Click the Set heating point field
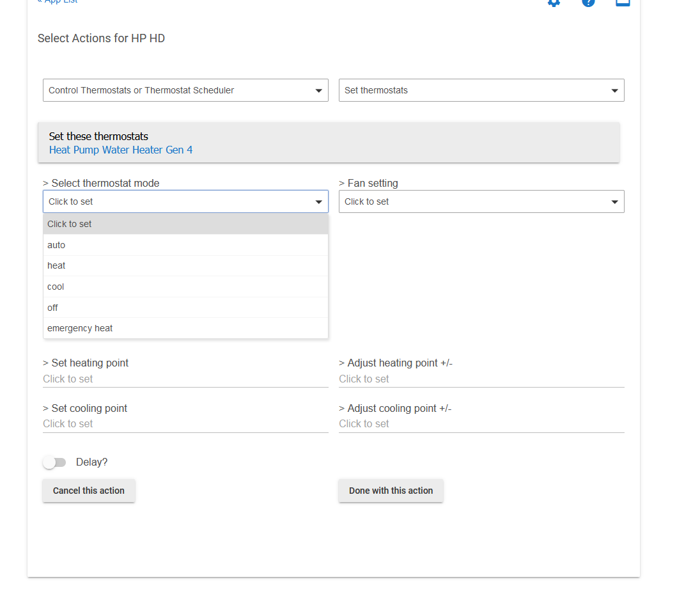Viewport: 700px width, 614px height. pos(185,379)
